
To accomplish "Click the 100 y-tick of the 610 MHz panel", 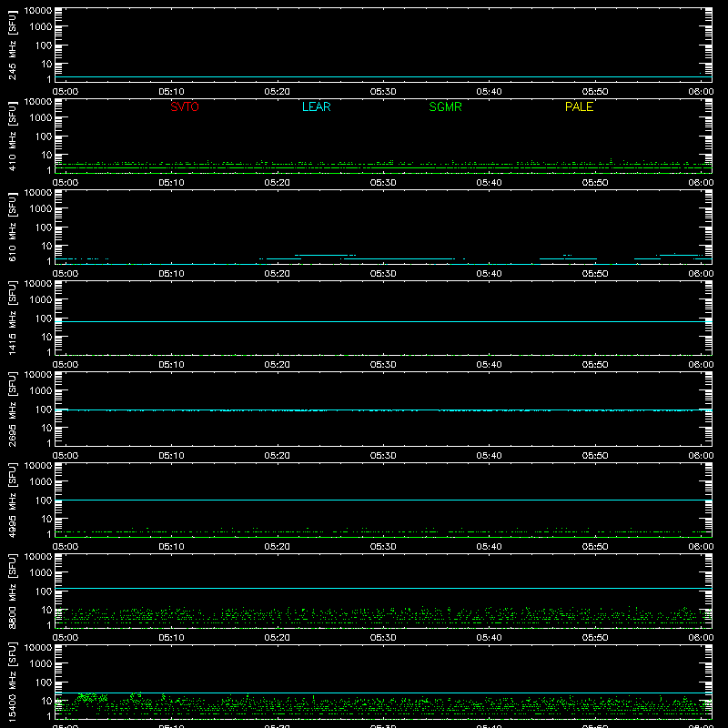I will 44,227.
